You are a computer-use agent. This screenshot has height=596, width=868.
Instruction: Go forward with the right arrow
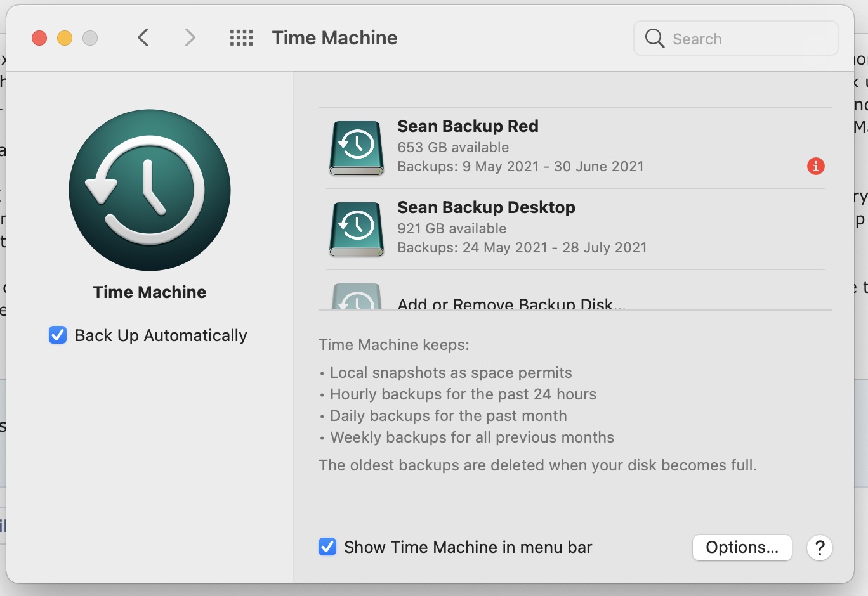click(x=190, y=38)
